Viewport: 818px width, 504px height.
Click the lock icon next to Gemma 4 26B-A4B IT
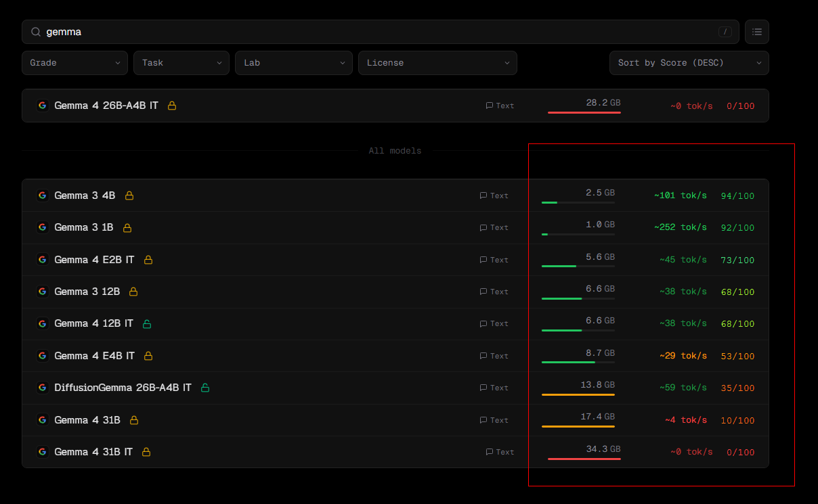[172, 106]
